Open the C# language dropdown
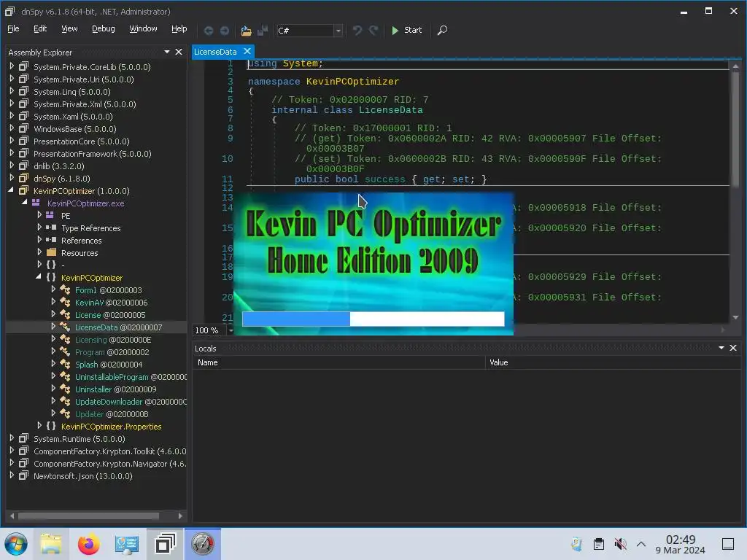Screen dimensions: 747x560 pyautogui.click(x=338, y=31)
